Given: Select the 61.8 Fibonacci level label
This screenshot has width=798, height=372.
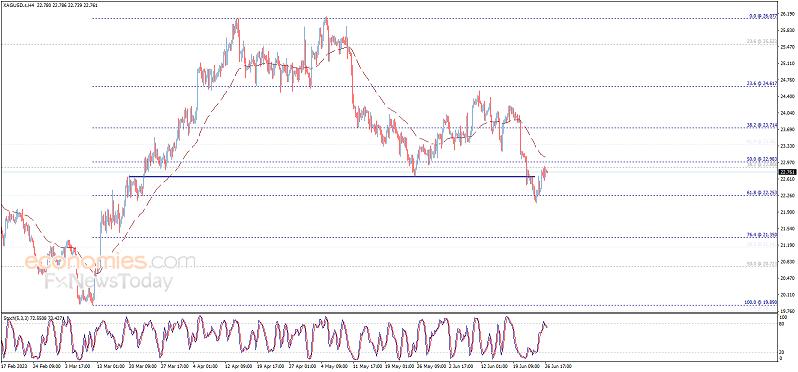Looking at the screenshot, I should click(x=762, y=193).
